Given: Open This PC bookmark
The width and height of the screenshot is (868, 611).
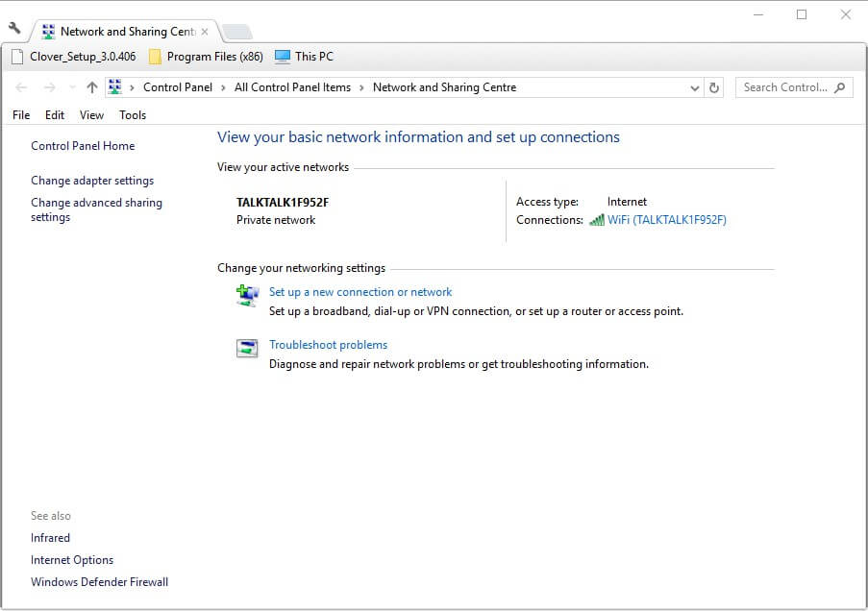Looking at the screenshot, I should pos(304,57).
